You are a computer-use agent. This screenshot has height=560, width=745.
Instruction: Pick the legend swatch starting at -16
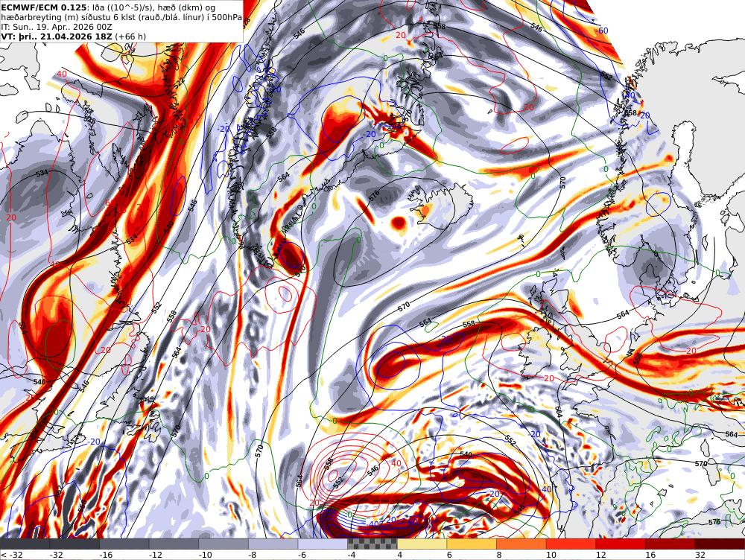124,544
